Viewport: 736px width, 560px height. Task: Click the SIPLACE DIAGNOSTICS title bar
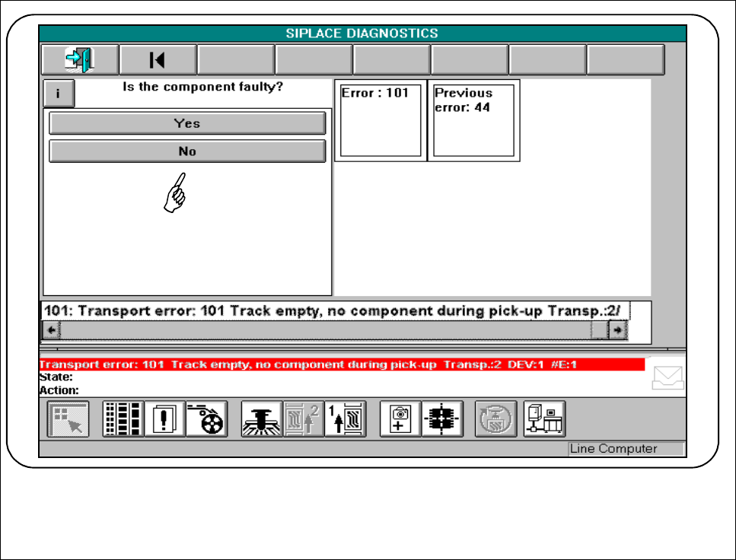(362, 33)
